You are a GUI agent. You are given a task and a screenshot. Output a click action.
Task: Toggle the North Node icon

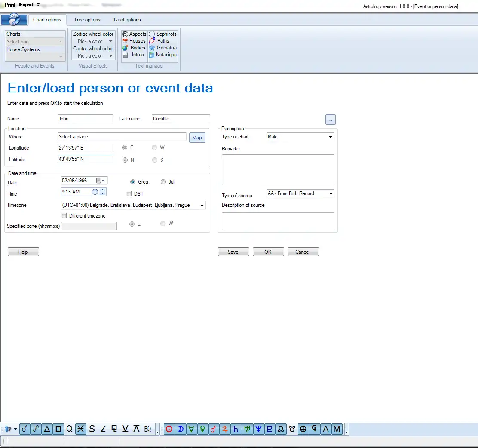coord(281,429)
